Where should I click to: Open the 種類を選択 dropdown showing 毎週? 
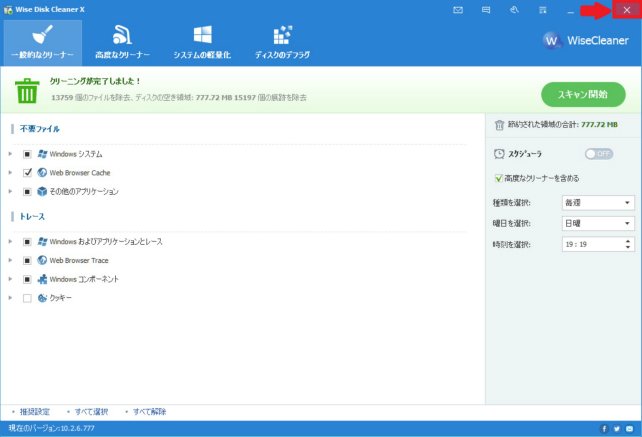(x=598, y=203)
